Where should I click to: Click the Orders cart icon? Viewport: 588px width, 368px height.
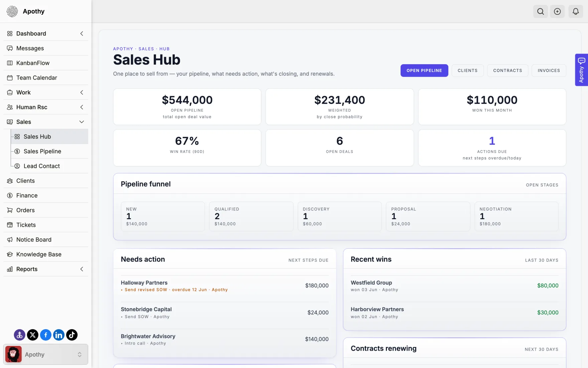coord(10,210)
